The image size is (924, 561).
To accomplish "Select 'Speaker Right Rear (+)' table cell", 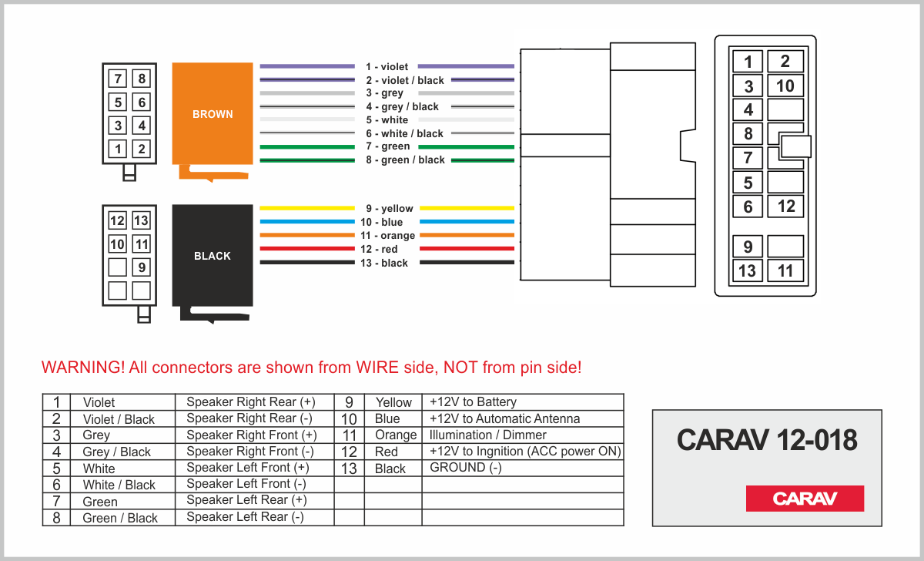I will [251, 402].
